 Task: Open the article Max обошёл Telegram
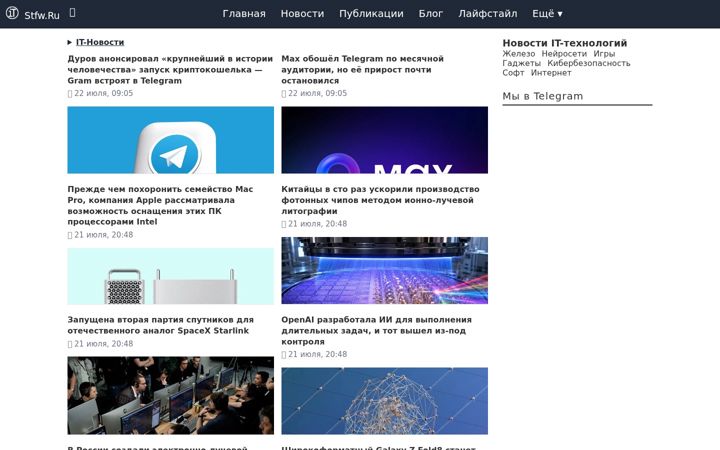363,70
